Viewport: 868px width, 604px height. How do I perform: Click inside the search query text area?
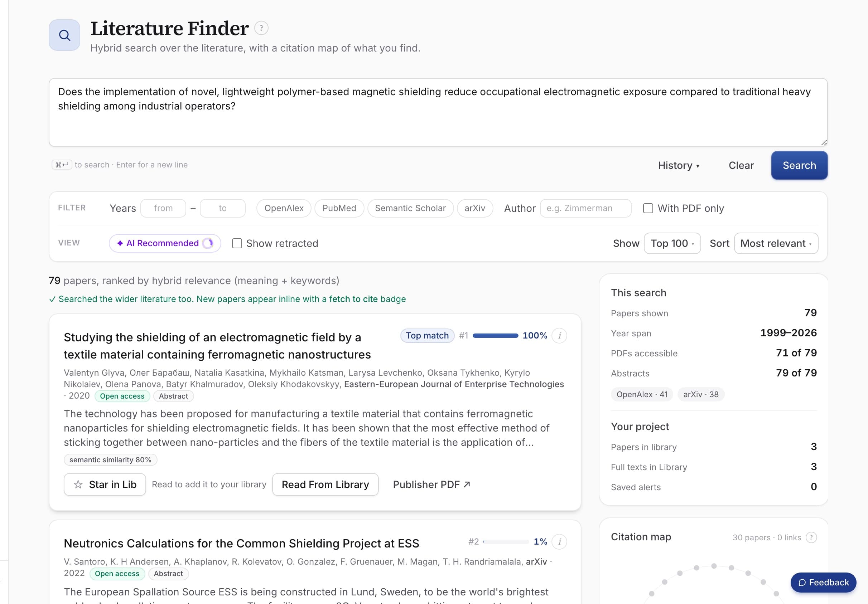438,112
